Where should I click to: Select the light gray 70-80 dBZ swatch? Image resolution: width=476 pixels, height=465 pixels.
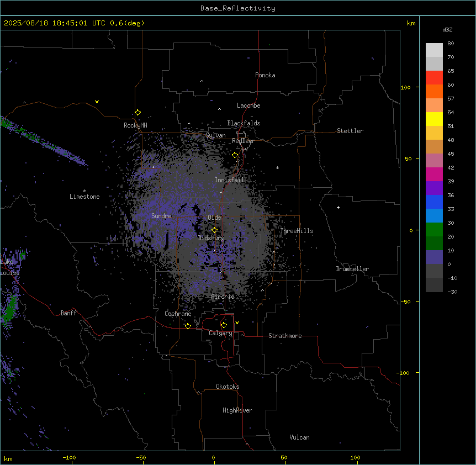434,50
